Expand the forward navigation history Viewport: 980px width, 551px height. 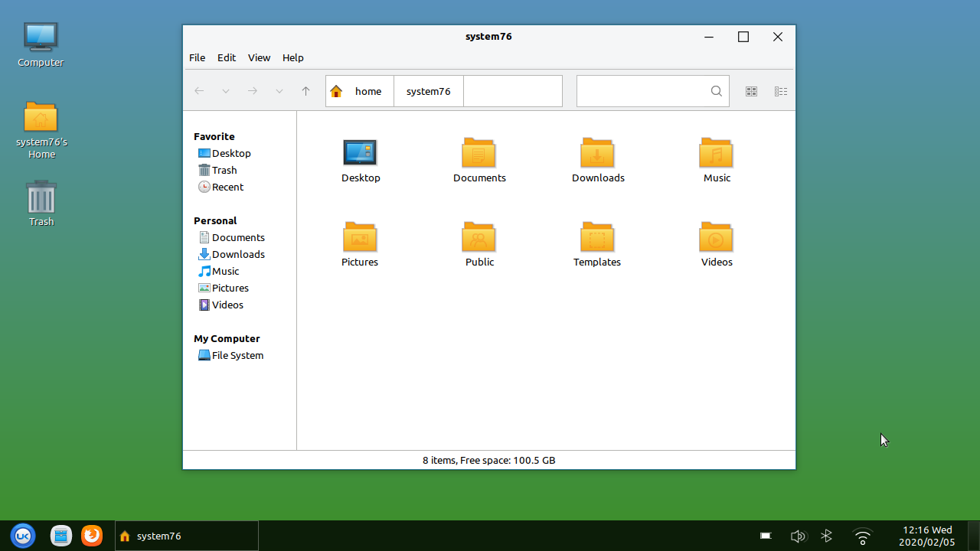coord(279,91)
